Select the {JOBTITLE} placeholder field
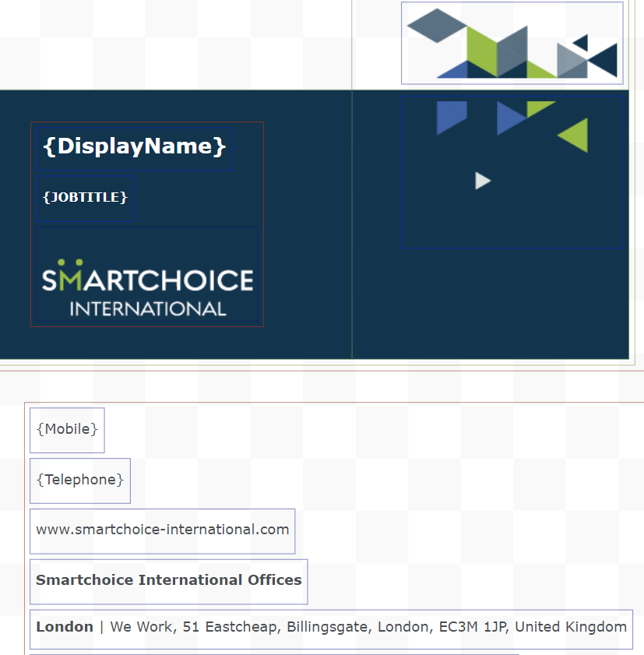The image size is (644, 655). [x=85, y=199]
